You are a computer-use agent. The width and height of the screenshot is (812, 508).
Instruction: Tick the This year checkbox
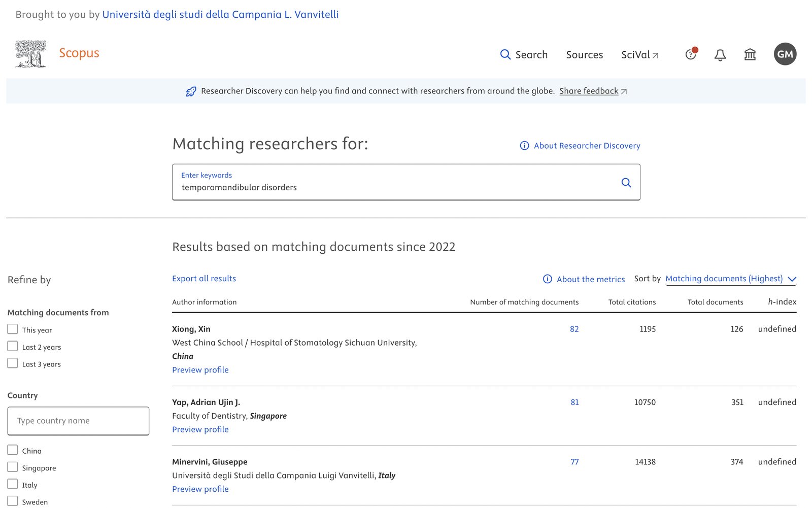point(13,329)
